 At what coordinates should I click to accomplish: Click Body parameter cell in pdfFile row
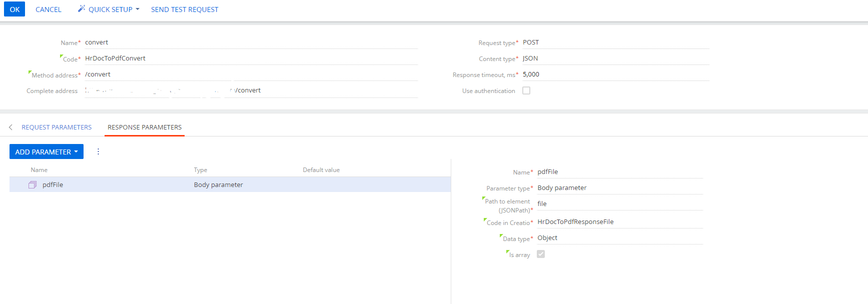[x=219, y=185]
